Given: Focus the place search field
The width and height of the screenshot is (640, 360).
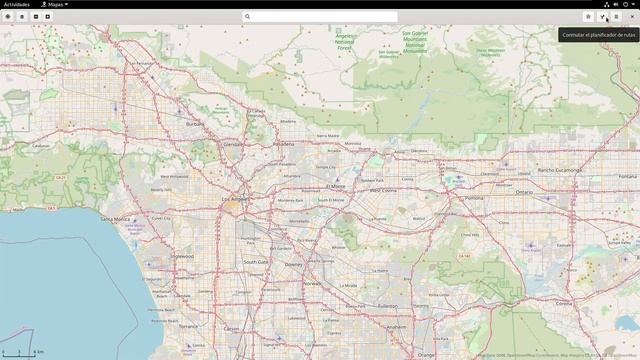Looking at the screenshot, I should (320, 17).
